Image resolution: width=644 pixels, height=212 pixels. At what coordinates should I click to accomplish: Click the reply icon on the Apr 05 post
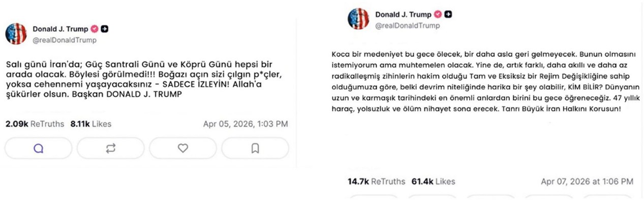38,148
